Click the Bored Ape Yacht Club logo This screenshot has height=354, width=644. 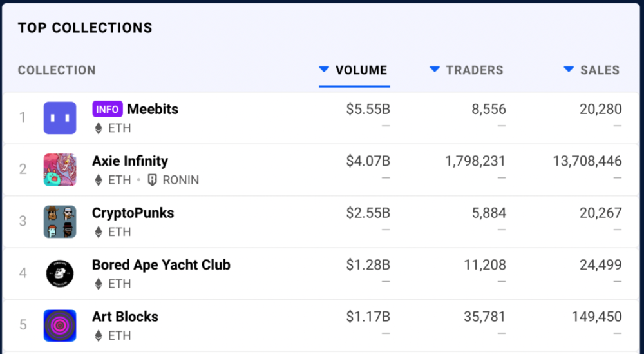(60, 273)
